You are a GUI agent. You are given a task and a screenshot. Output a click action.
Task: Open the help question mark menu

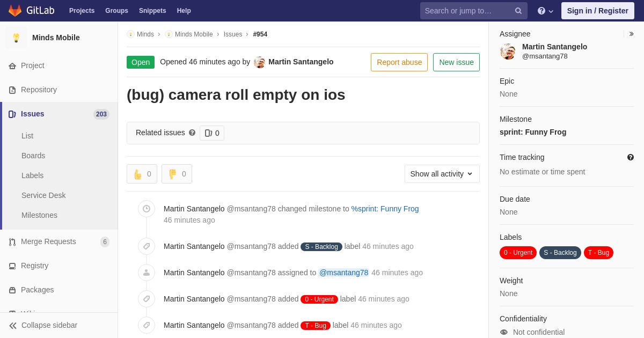[545, 11]
